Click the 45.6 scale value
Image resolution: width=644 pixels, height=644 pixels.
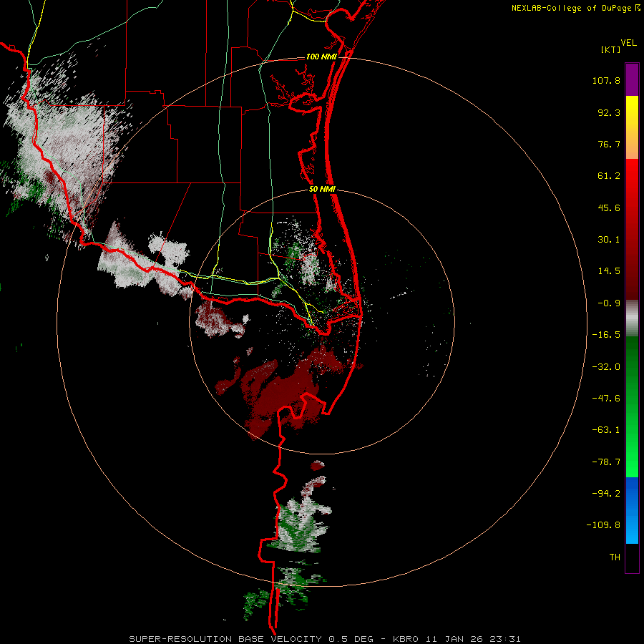point(609,208)
